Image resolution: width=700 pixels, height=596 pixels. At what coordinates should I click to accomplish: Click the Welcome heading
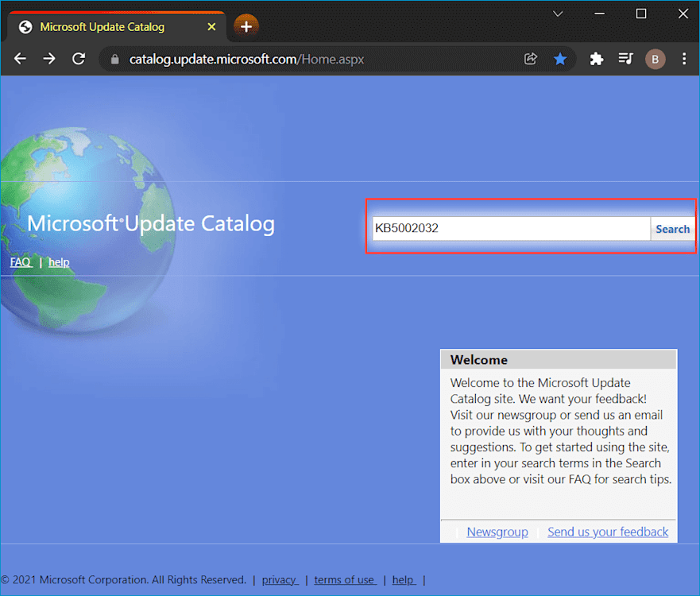[x=478, y=360]
